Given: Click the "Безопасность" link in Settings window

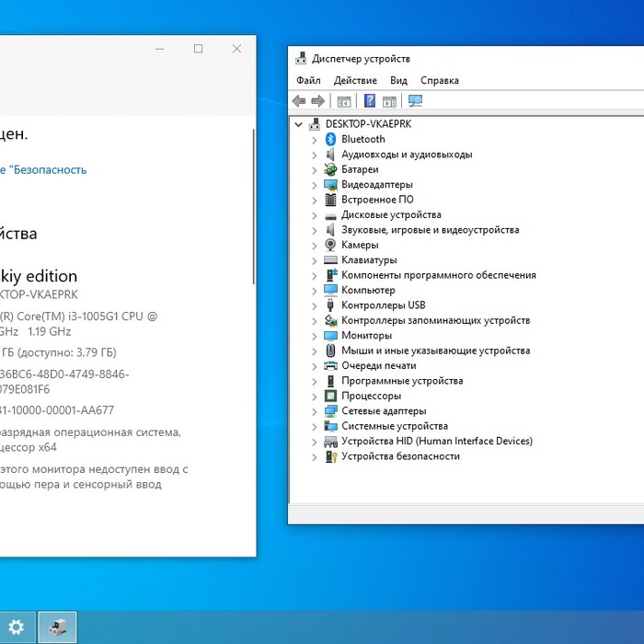Looking at the screenshot, I should 46,170.
